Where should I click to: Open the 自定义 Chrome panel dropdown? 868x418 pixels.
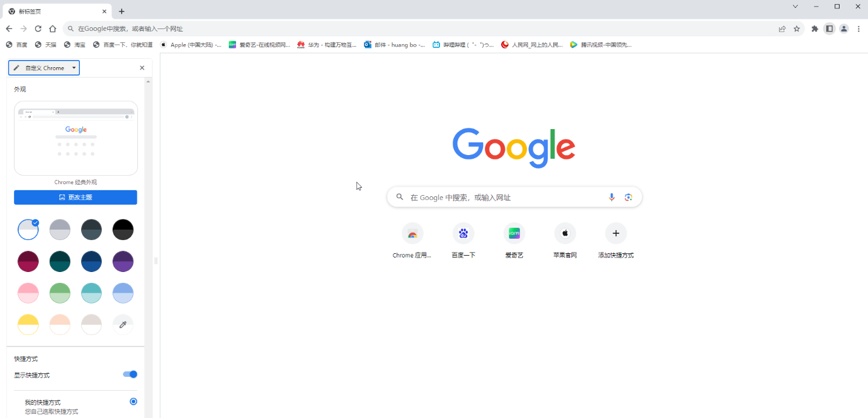(x=44, y=68)
